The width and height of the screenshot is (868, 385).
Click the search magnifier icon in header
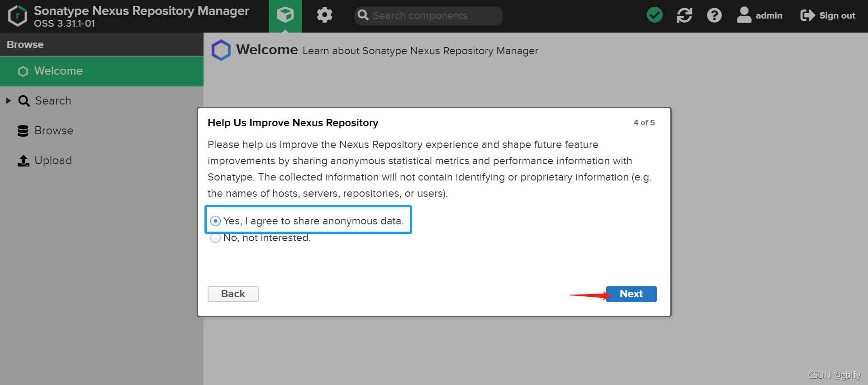click(363, 15)
